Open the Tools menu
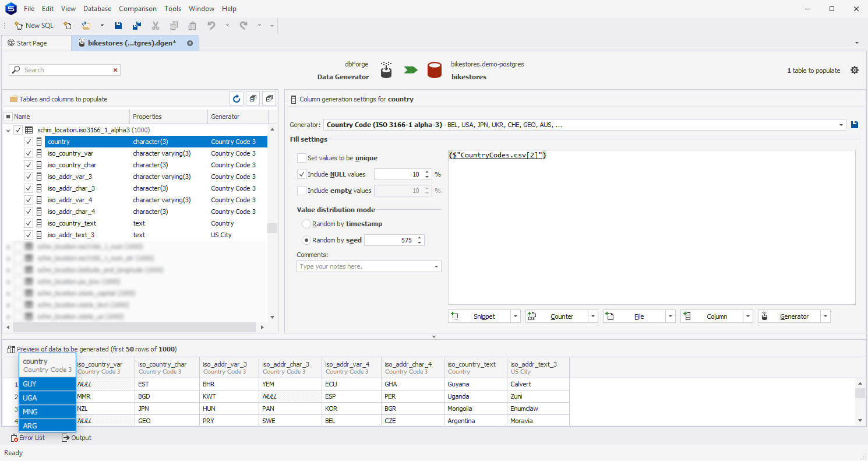868x461 pixels. tap(172, 9)
